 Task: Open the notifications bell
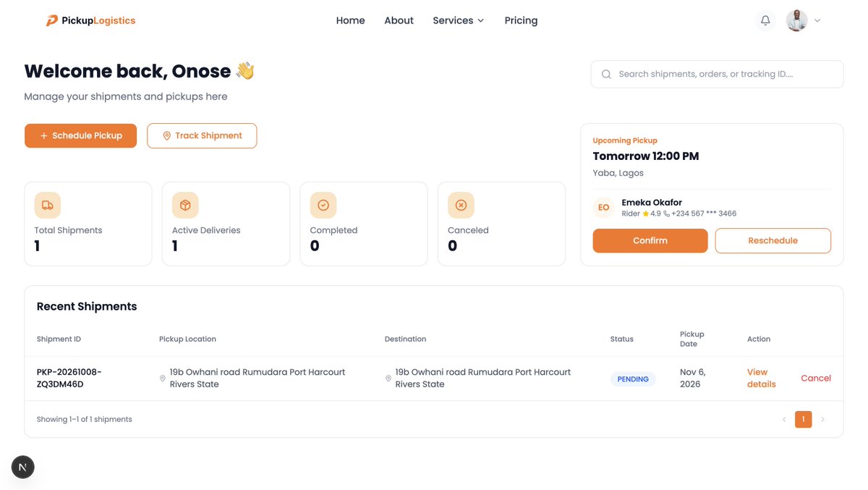[x=765, y=20]
